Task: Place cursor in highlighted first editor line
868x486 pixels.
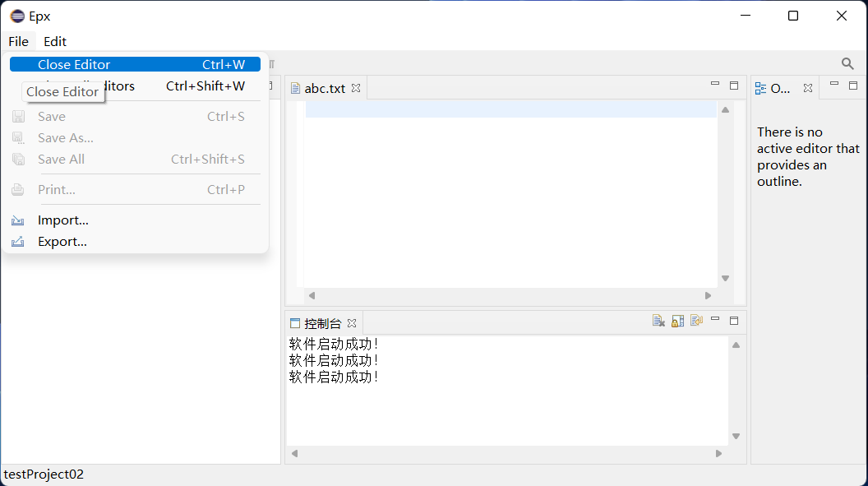Action: [511, 109]
